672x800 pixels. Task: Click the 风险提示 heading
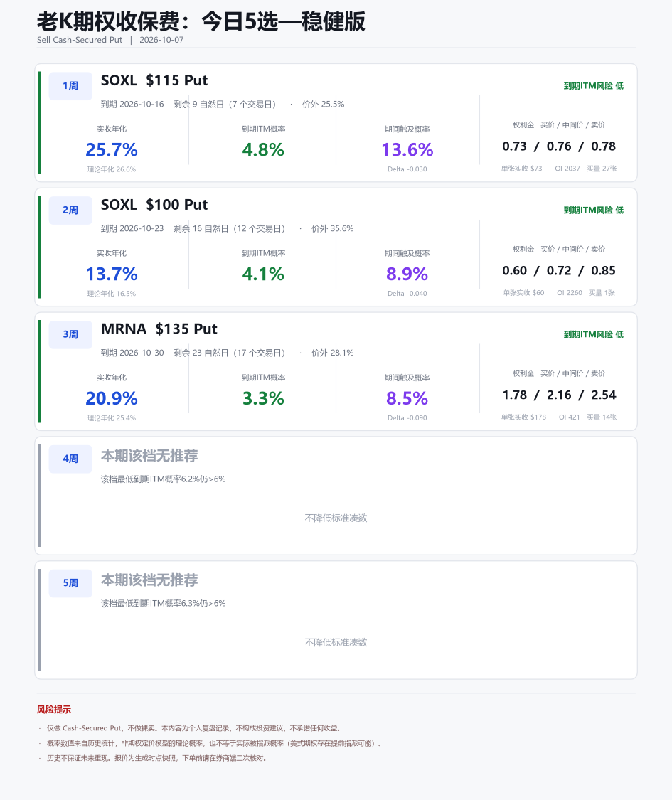pos(54,710)
